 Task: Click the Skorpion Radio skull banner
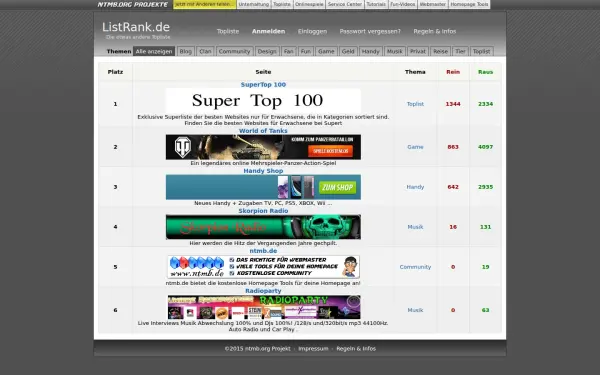pos(263,227)
